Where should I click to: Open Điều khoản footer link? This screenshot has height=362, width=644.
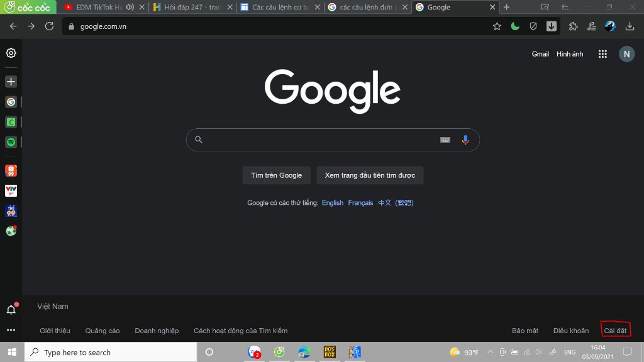(571, 331)
